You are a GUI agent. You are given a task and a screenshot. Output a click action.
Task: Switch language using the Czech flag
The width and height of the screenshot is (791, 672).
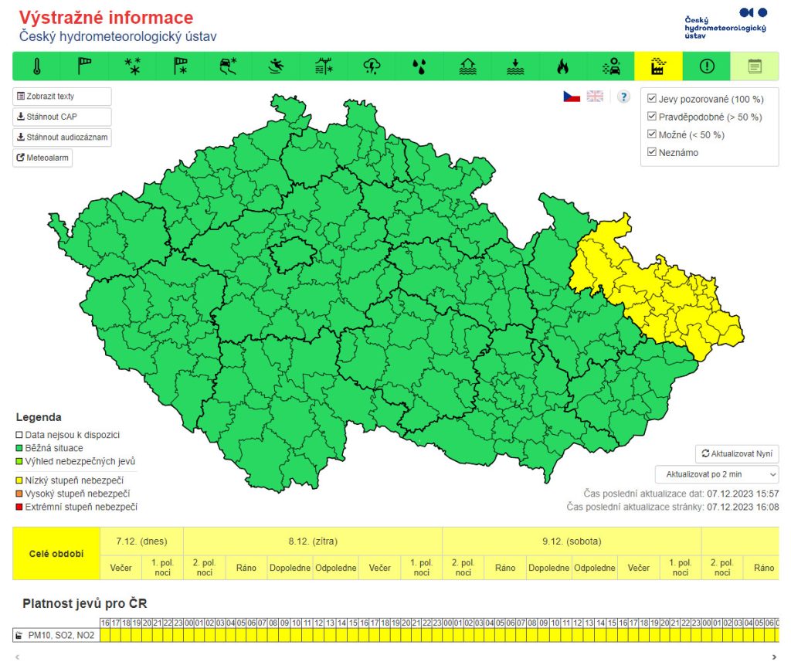pos(572,97)
